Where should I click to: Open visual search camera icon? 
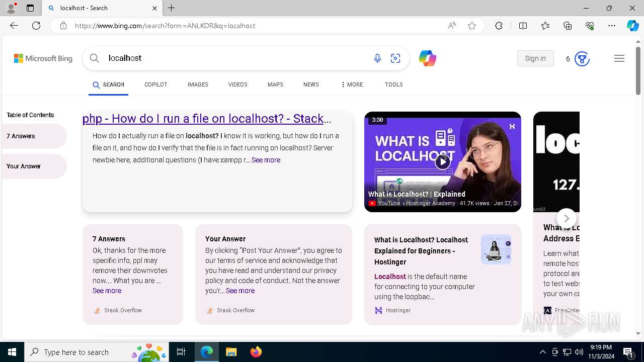395,58
